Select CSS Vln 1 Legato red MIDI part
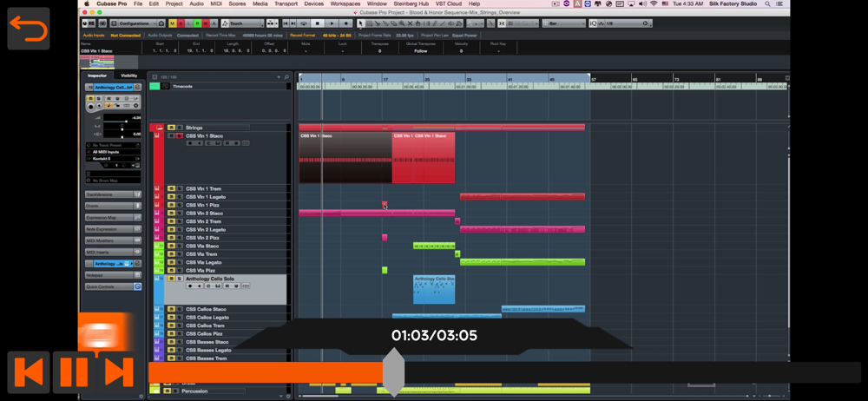 click(522, 197)
